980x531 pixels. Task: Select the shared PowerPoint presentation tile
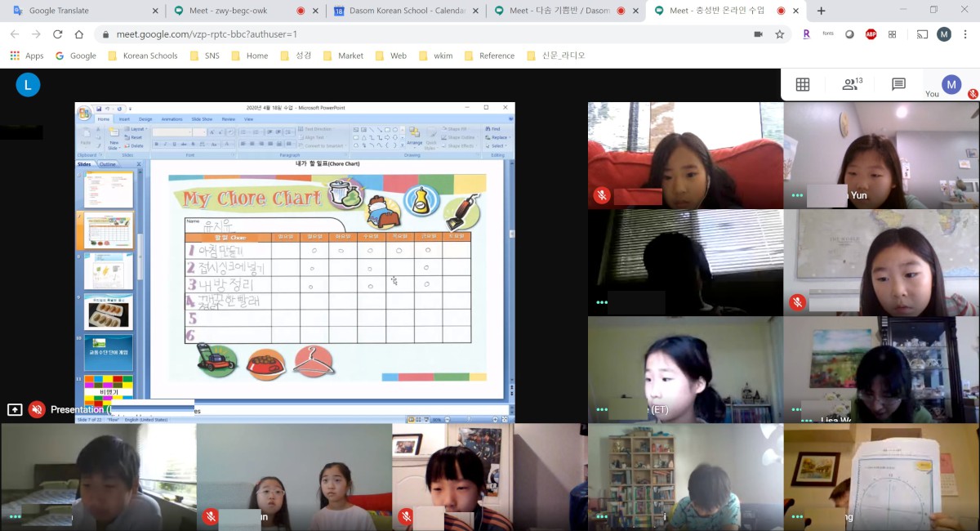tap(295, 261)
